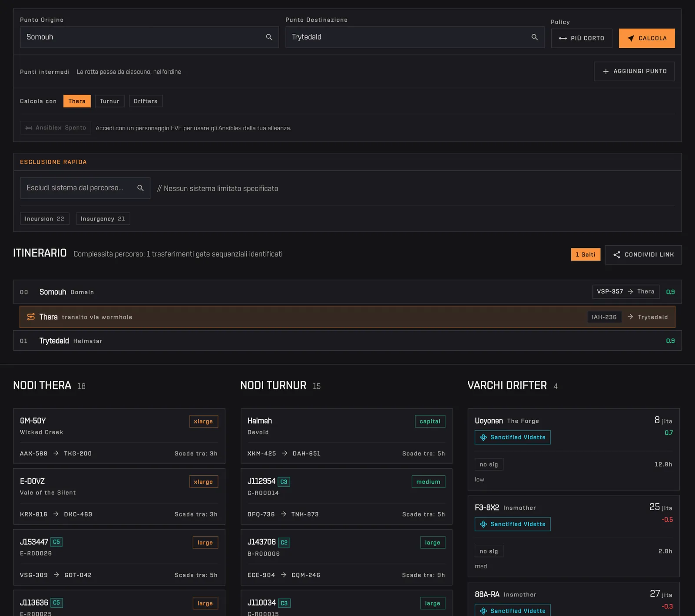Click the Punto Origine field containing Somouh
Image resolution: width=695 pixels, height=616 pixels.
click(149, 37)
